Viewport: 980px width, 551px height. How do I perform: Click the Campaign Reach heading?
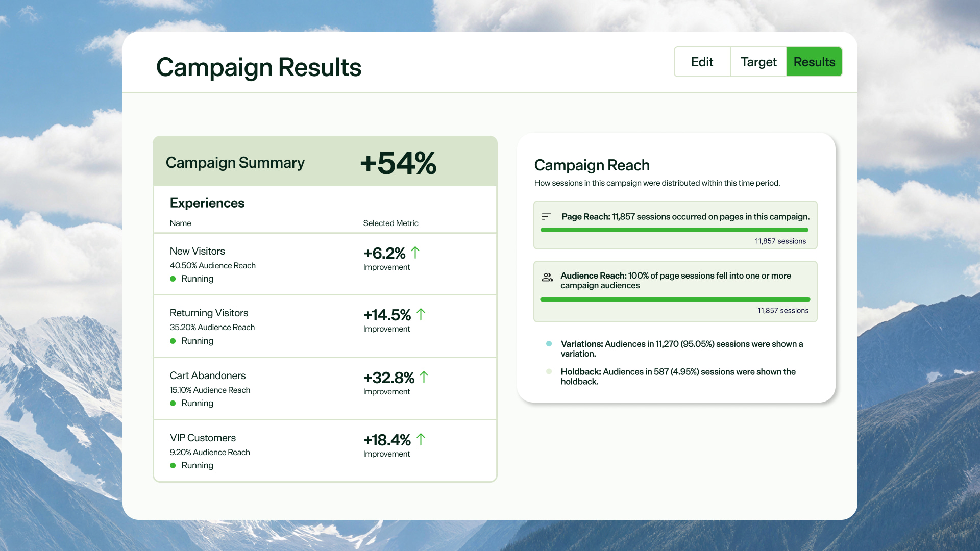592,165
